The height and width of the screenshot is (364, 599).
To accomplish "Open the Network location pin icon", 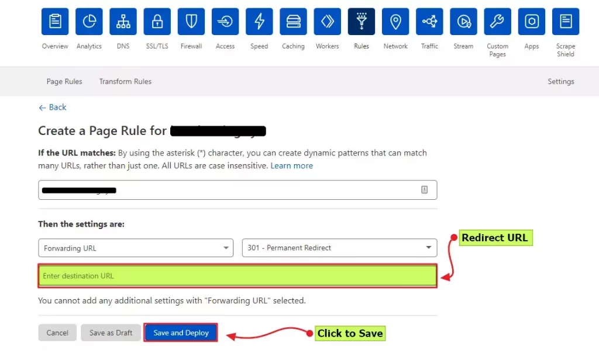I will 395,22.
